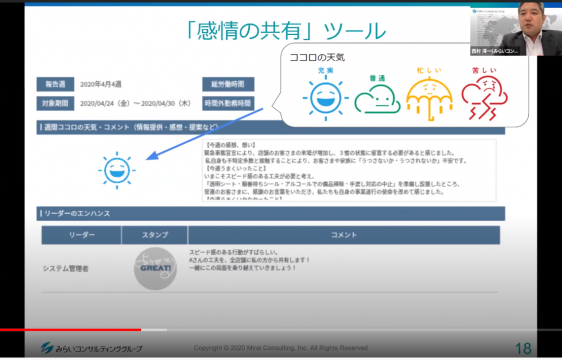Click the ココロの天気 bubble title
The image size is (562, 360).
pyautogui.click(x=317, y=57)
